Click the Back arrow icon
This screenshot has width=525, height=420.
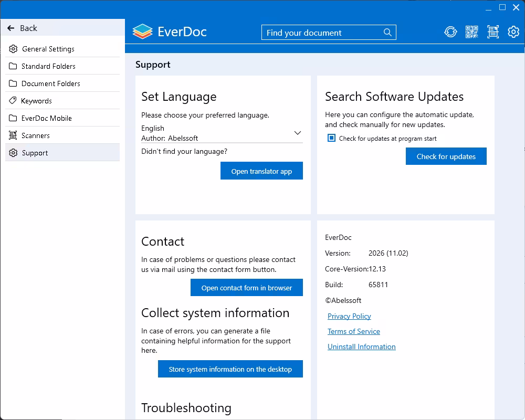click(10, 28)
